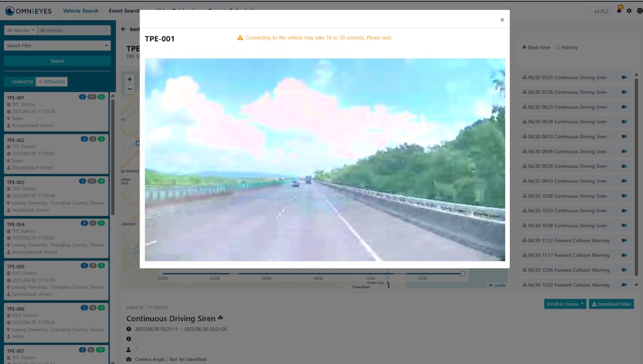Image resolution: width=643 pixels, height=364 pixels.
Task: Play video for 06/30 10:23 siren event
Action: (x=624, y=210)
